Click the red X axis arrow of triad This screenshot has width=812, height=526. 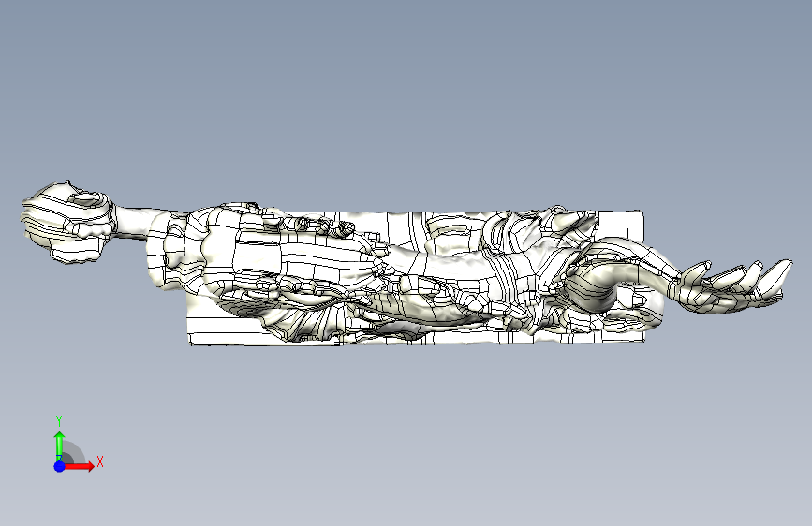tap(80, 466)
